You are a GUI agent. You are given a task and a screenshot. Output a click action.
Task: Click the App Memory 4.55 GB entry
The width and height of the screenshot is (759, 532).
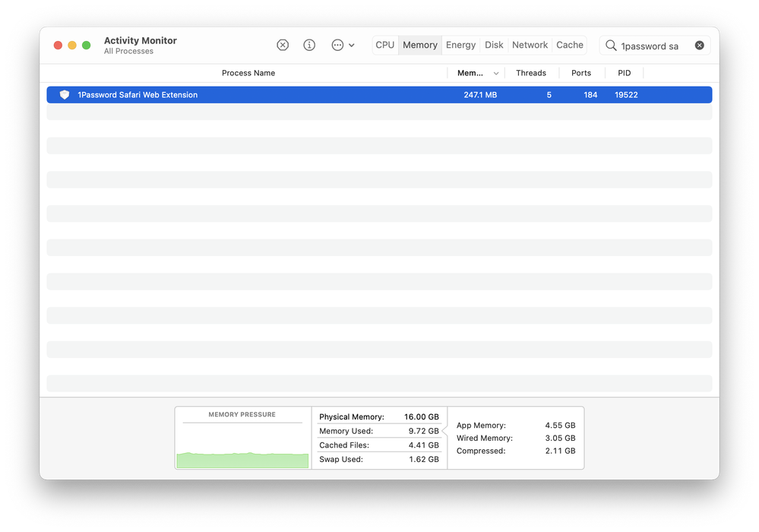click(x=516, y=425)
